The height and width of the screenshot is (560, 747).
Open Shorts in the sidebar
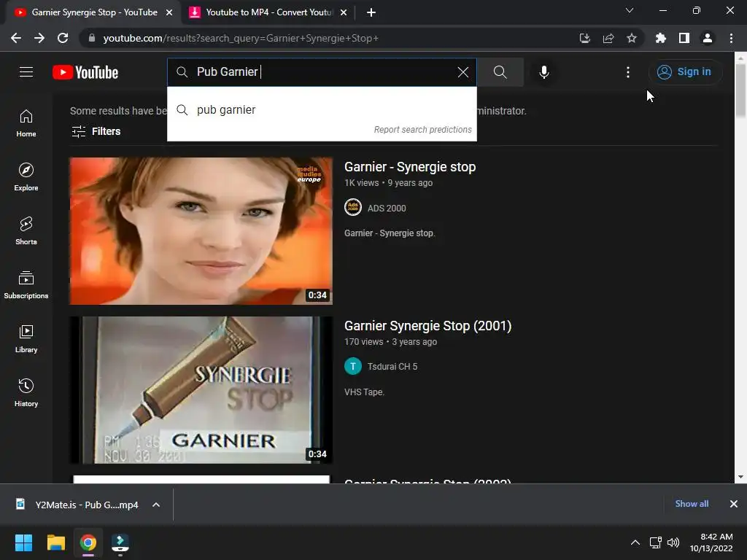(x=26, y=231)
